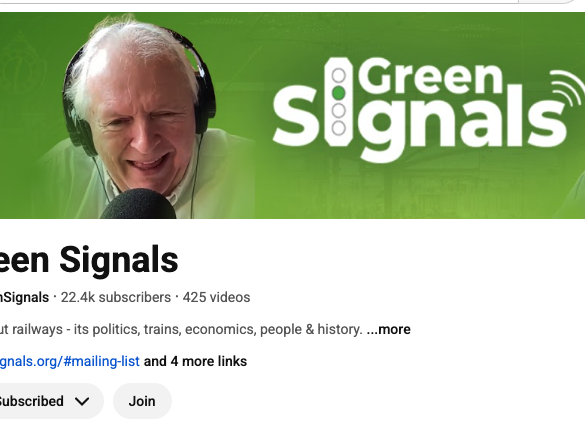Screen dimensions: 585x431
Task: Show the 'and 4 more links' list
Action: point(195,361)
